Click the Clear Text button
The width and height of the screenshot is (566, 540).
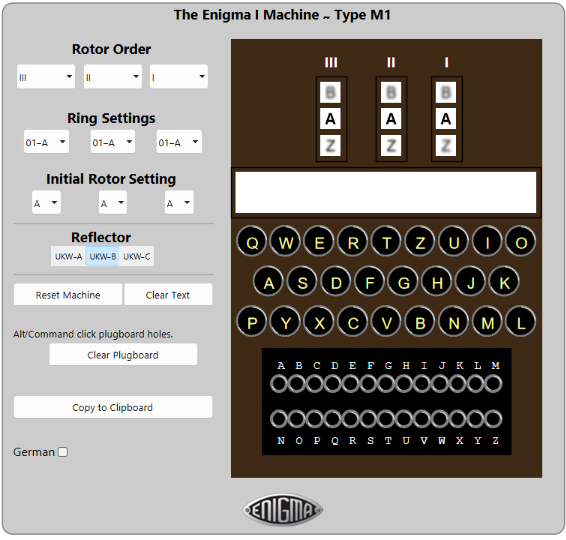(168, 295)
